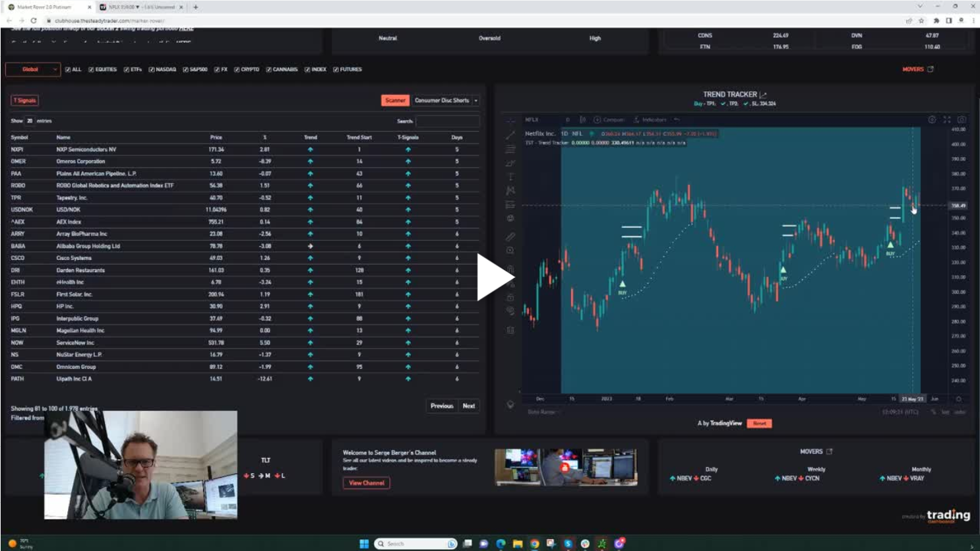Click the go-to-date icon on time axis

[959, 399]
